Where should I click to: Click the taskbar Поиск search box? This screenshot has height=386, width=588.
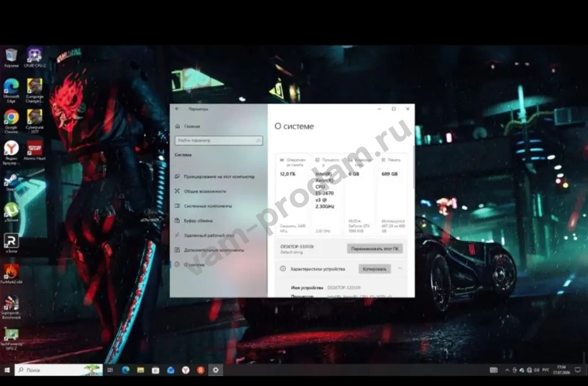59,370
